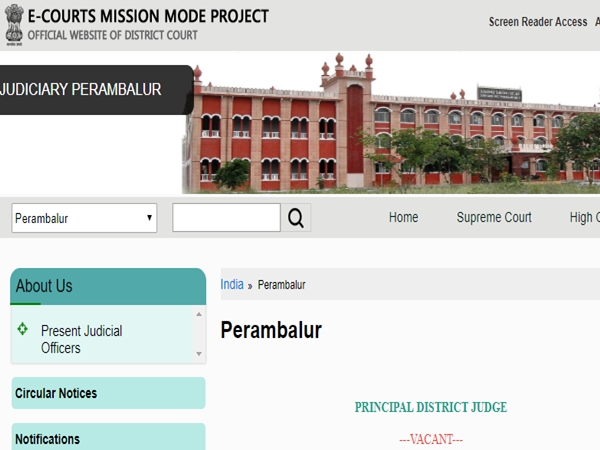
Task: Click the Screen Reader Access link
Action: (538, 22)
